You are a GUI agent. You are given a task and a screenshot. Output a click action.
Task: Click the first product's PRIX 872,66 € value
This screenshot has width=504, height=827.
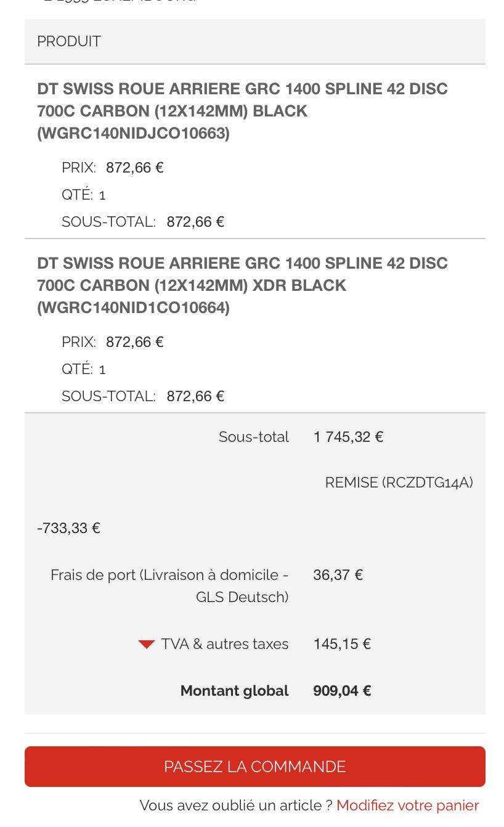134,168
